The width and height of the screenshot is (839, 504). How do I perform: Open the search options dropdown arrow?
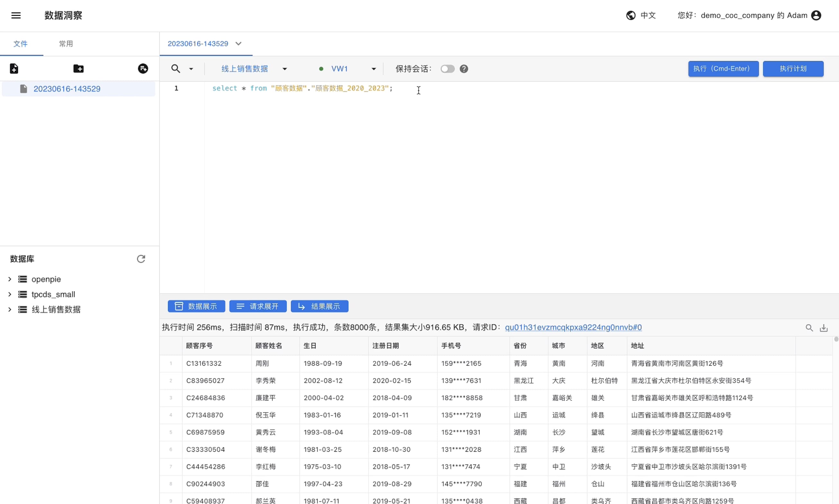(x=191, y=69)
